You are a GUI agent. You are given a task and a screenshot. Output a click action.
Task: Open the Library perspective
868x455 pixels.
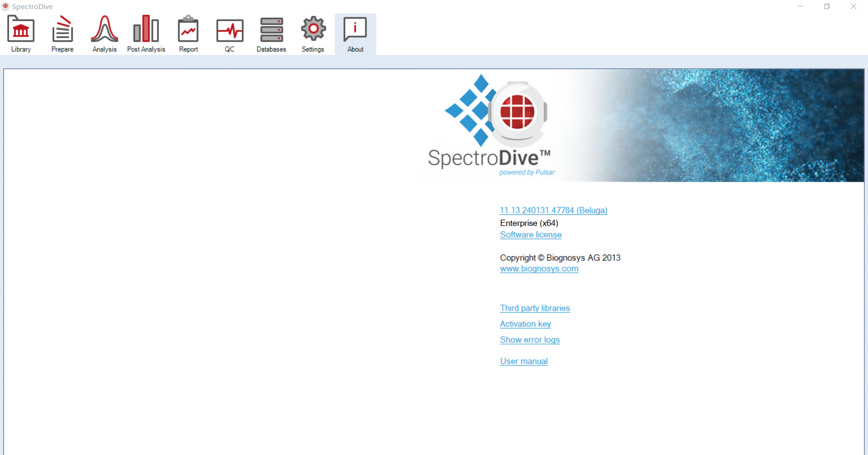[x=21, y=34]
